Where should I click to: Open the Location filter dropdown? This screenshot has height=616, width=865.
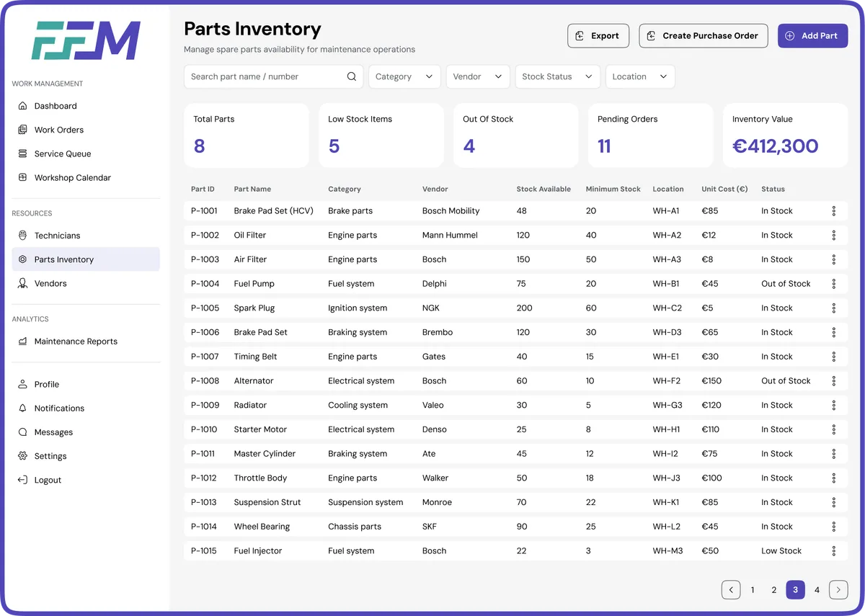pos(639,76)
